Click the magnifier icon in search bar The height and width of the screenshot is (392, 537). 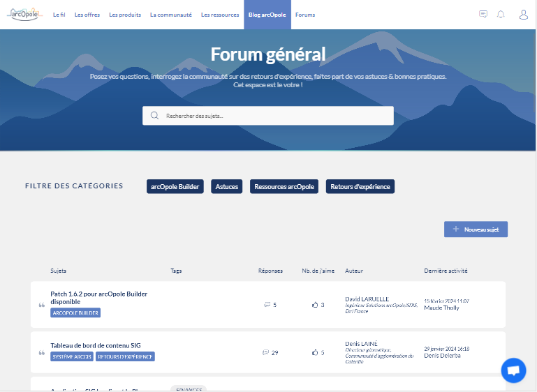(154, 116)
